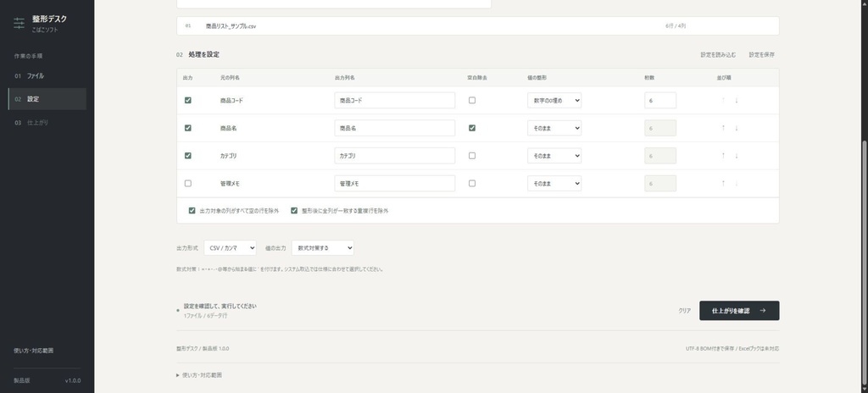Go to 01 ファイル step in sidebar

pyautogui.click(x=47, y=76)
